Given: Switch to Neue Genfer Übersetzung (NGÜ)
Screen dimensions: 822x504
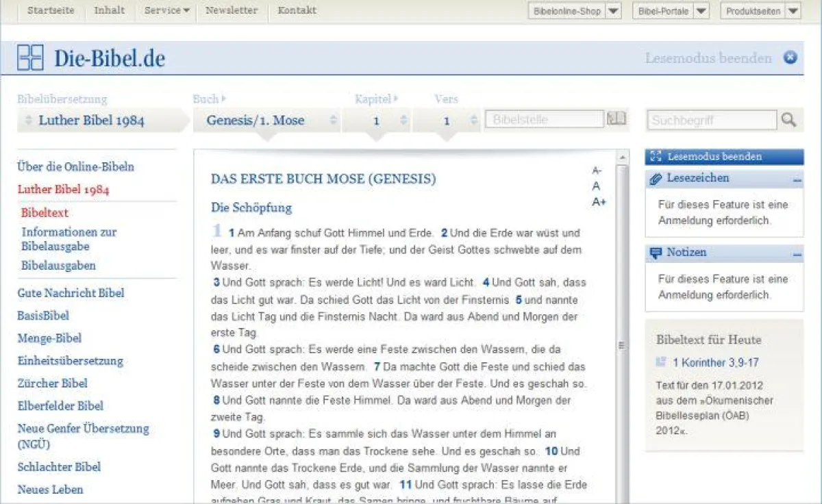Looking at the screenshot, I should 83,436.
